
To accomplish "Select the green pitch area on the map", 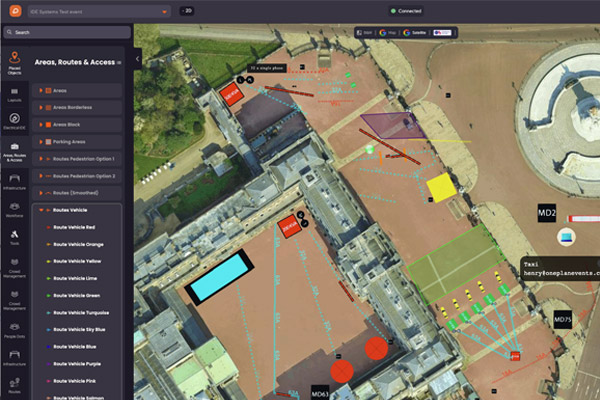I will 456,264.
